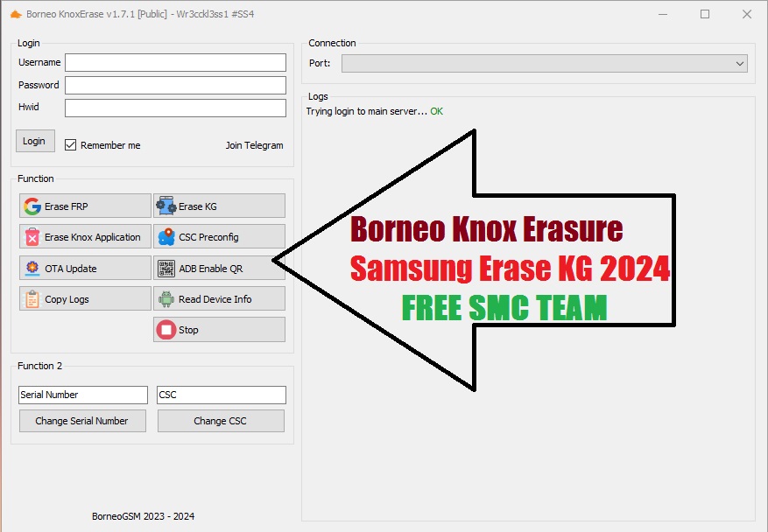This screenshot has height=532, width=768.
Task: Toggle the Remember me checkbox
Action: click(x=71, y=145)
